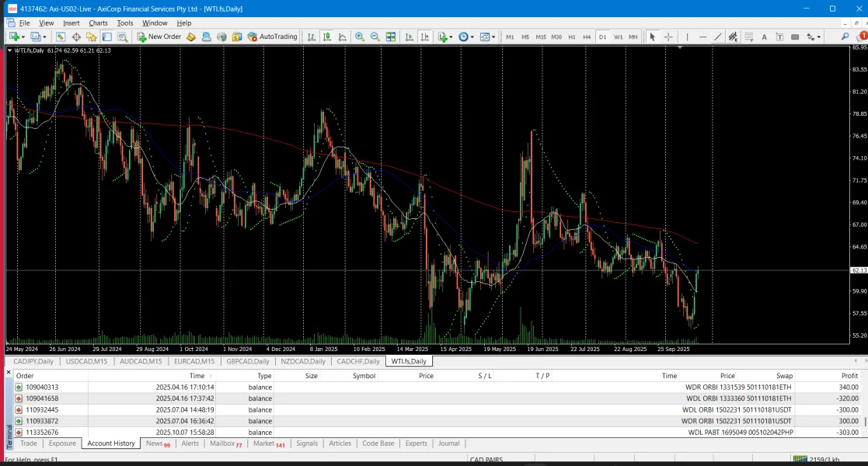Toggle the AutoTrading button
The width and height of the screenshot is (868, 466).
(272, 37)
